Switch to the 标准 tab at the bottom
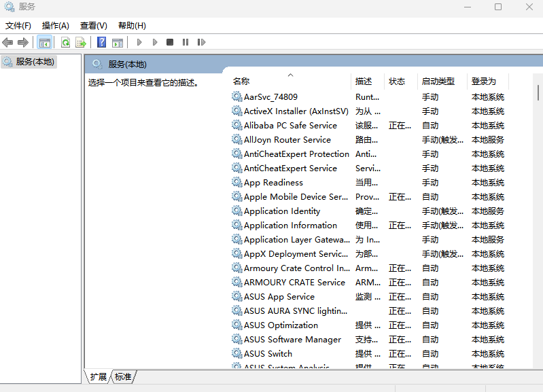 123,376
